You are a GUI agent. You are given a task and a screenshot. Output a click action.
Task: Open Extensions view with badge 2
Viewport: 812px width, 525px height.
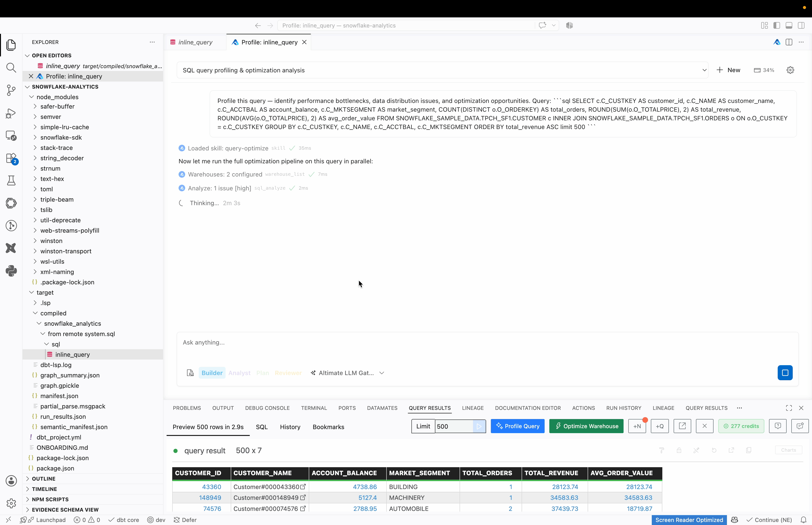click(11, 159)
